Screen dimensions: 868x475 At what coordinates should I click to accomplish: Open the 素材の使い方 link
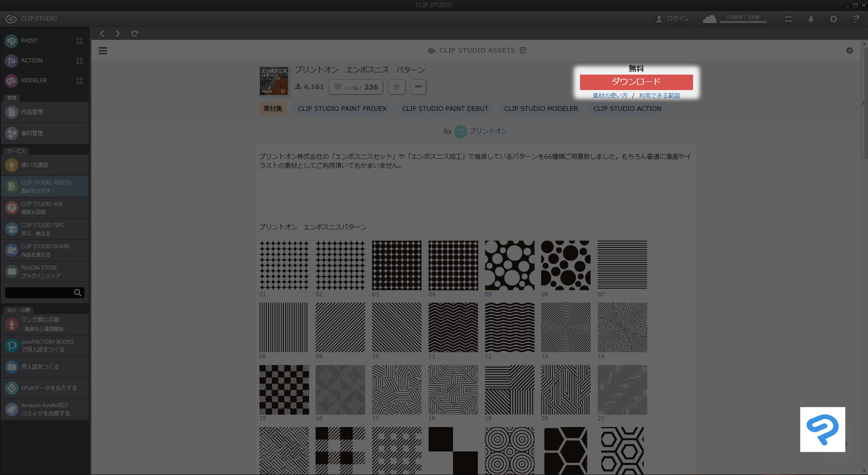tap(610, 96)
